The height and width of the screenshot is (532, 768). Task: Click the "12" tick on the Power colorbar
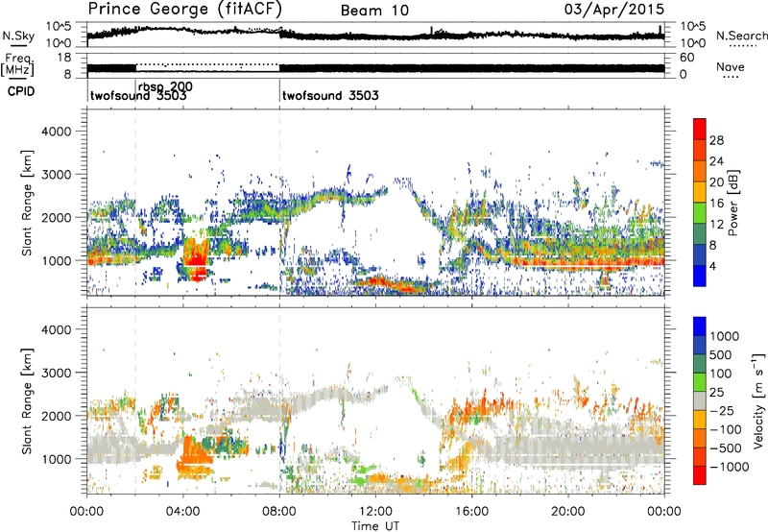tap(716, 225)
